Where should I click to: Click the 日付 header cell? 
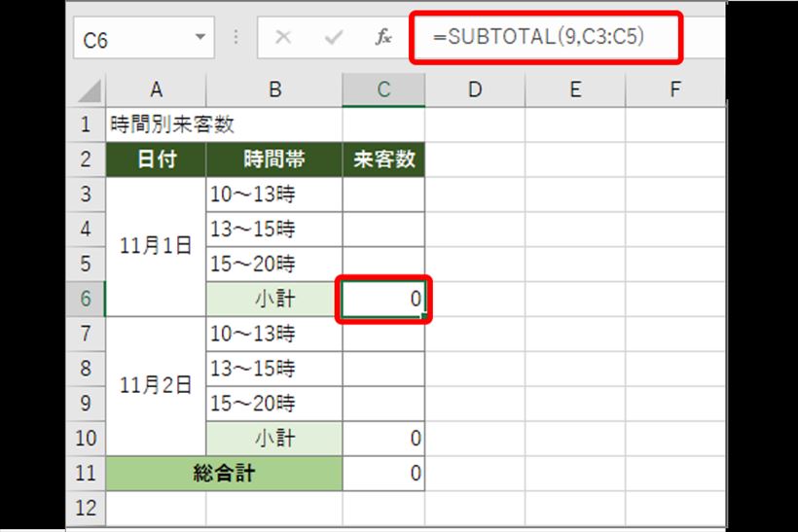157,160
